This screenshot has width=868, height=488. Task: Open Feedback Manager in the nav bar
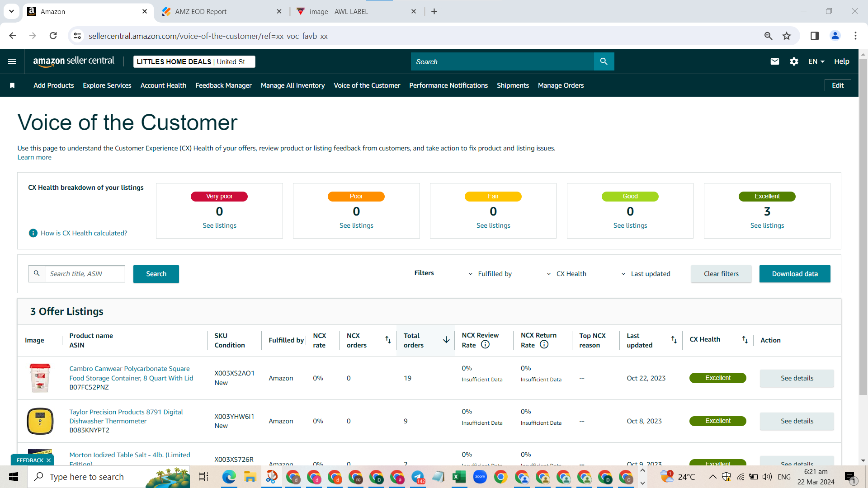223,85
